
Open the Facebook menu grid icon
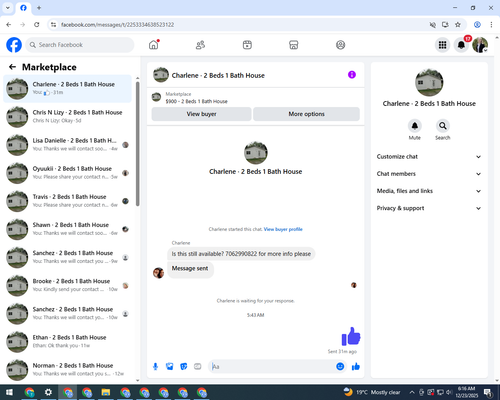click(442, 45)
